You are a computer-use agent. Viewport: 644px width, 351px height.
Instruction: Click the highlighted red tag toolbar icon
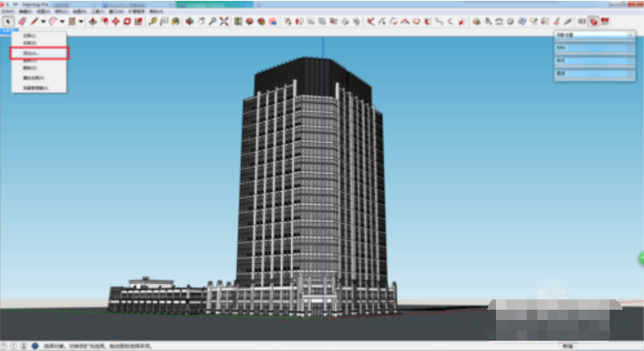click(x=593, y=22)
